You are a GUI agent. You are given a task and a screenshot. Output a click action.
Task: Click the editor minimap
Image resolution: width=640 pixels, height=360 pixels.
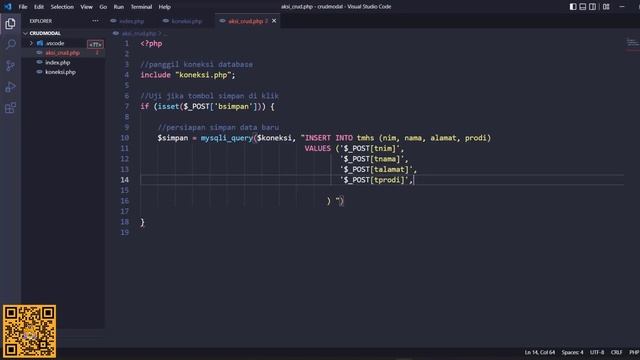pos(632,44)
